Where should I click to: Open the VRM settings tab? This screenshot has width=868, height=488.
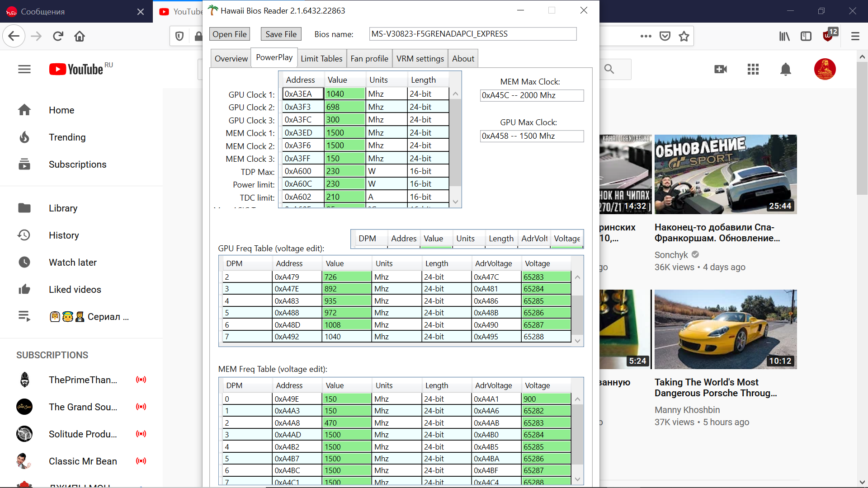(420, 59)
